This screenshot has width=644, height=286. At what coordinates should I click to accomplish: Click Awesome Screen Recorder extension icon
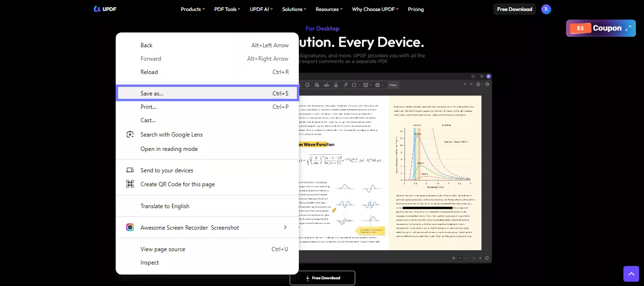click(x=130, y=228)
